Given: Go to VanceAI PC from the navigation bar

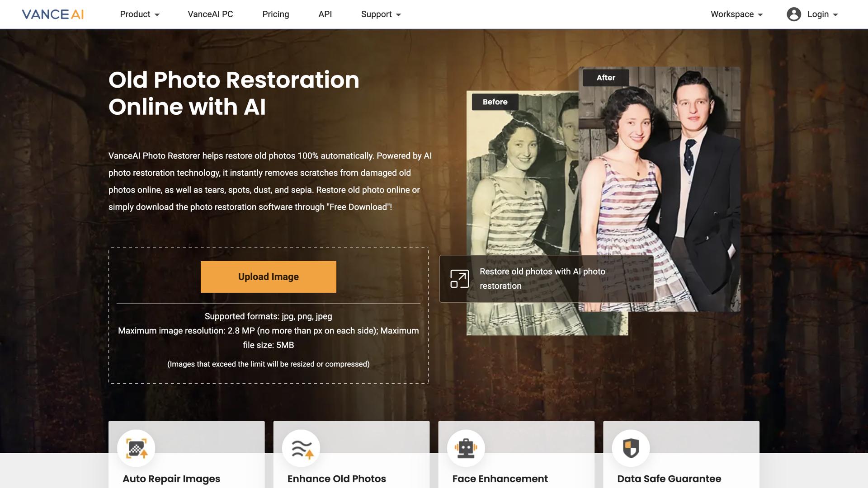Looking at the screenshot, I should 210,14.
